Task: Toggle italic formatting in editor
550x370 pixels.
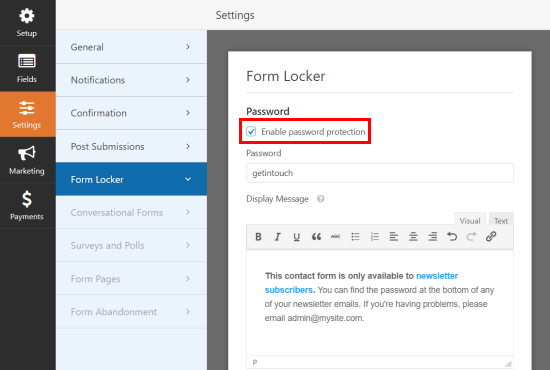Action: click(277, 237)
